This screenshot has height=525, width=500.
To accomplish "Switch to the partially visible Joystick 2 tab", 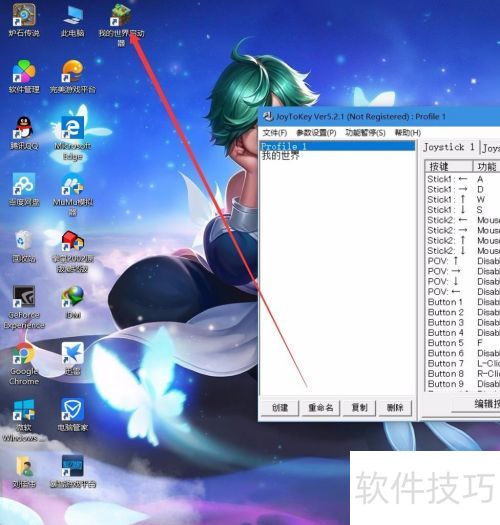I will [490, 148].
